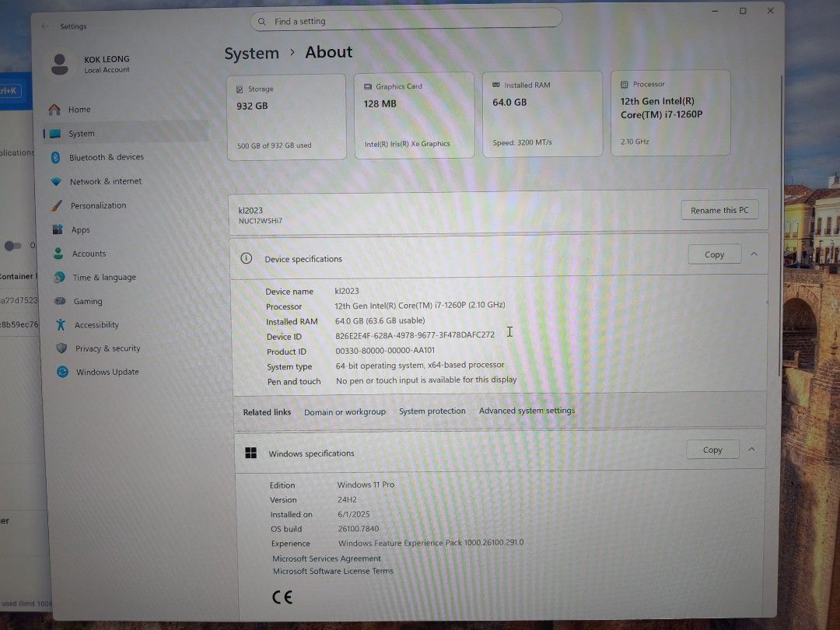Open the Home settings page
This screenshot has height=630, width=840.
[126, 110]
